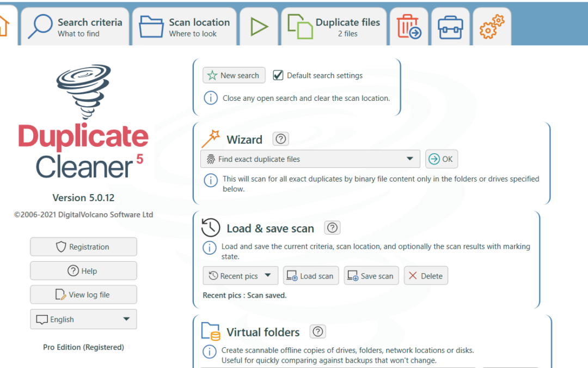Click the Help button in sidebar

[83, 271]
